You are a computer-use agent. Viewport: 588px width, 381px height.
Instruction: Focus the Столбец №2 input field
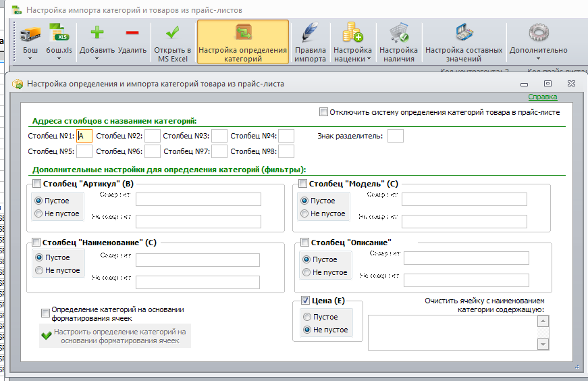tap(153, 136)
